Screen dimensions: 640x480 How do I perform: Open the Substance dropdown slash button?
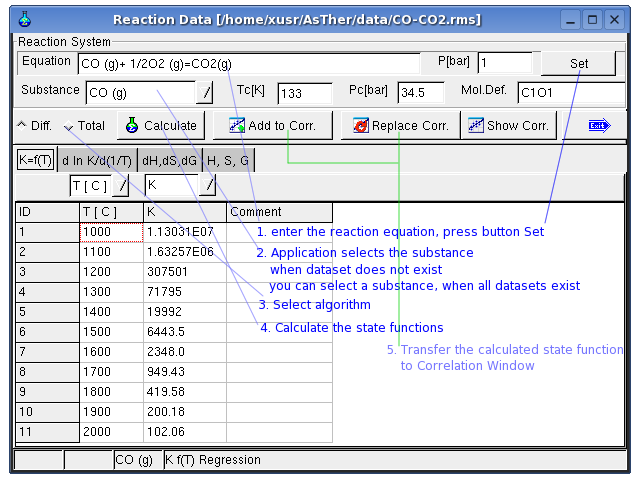[x=204, y=93]
